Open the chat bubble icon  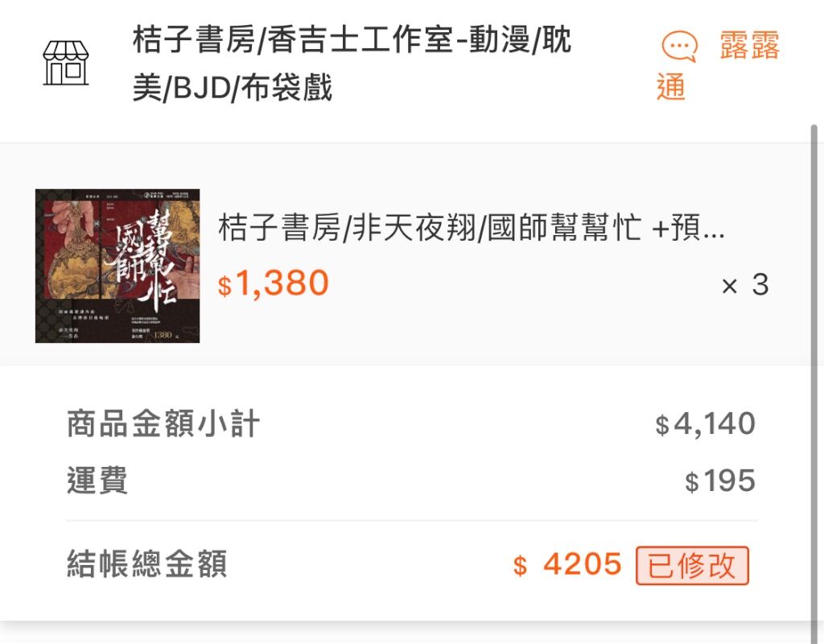point(679,46)
